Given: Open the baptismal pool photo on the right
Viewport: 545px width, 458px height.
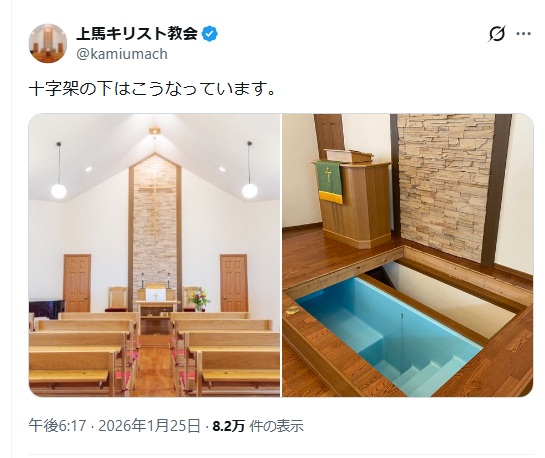Looking at the screenshot, I should tap(407, 255).
